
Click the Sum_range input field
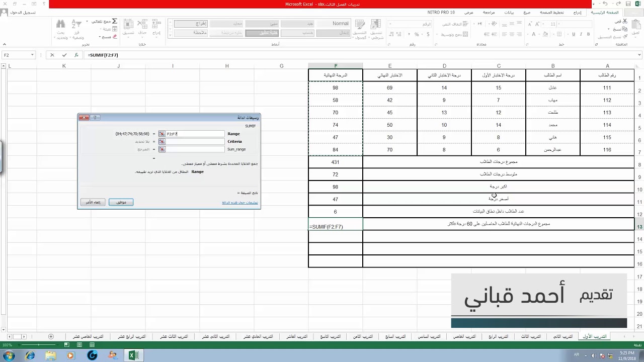(x=195, y=149)
